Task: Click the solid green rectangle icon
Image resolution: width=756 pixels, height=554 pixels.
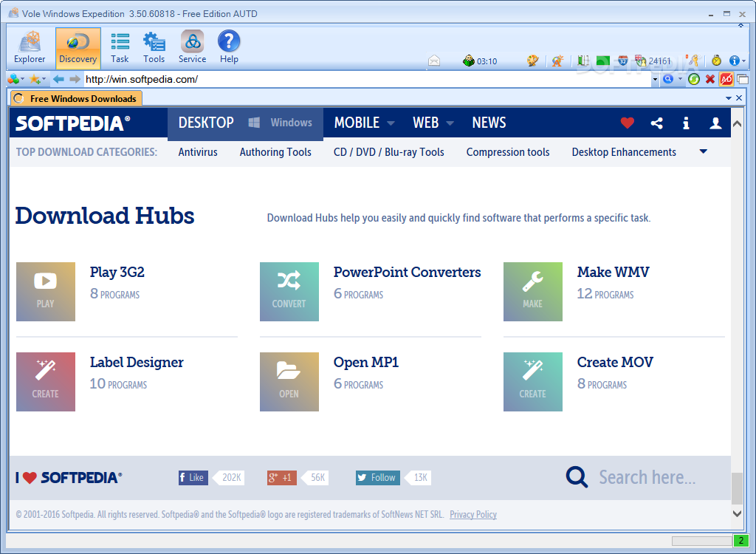Action: (x=602, y=61)
